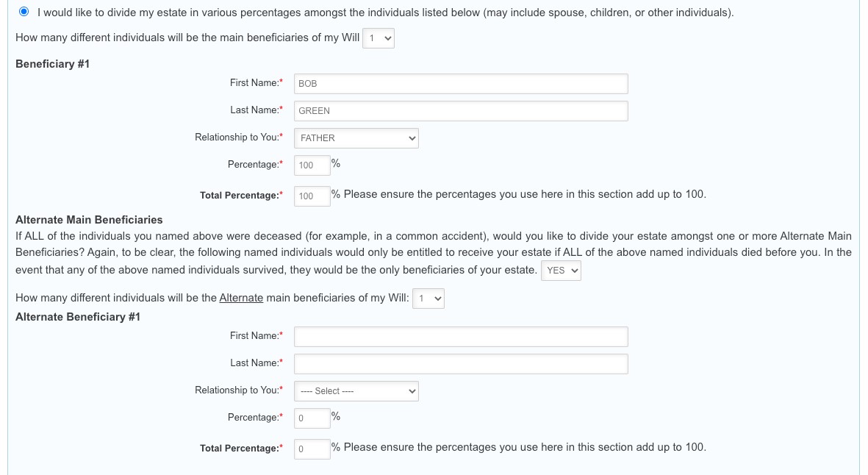Click the Alternate Beneficiary #1 Percentage field
This screenshot has height=475, width=868.
click(x=312, y=418)
